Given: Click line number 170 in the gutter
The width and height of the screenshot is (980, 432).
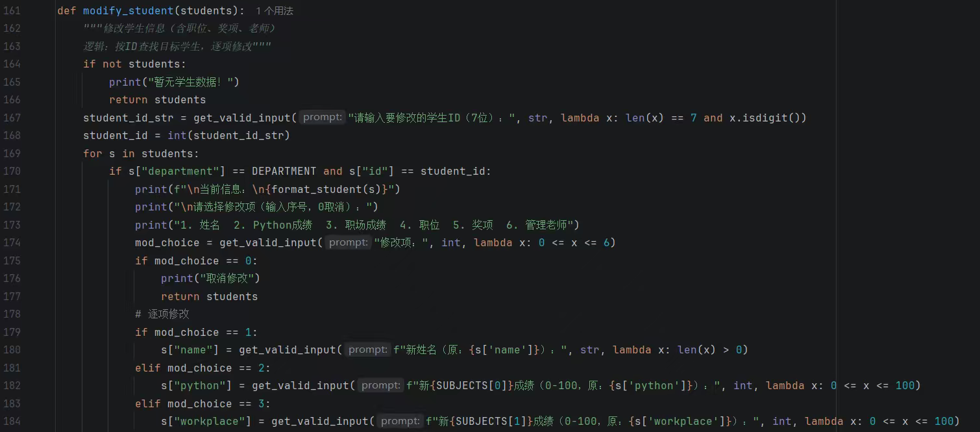Looking at the screenshot, I should 12,172.
